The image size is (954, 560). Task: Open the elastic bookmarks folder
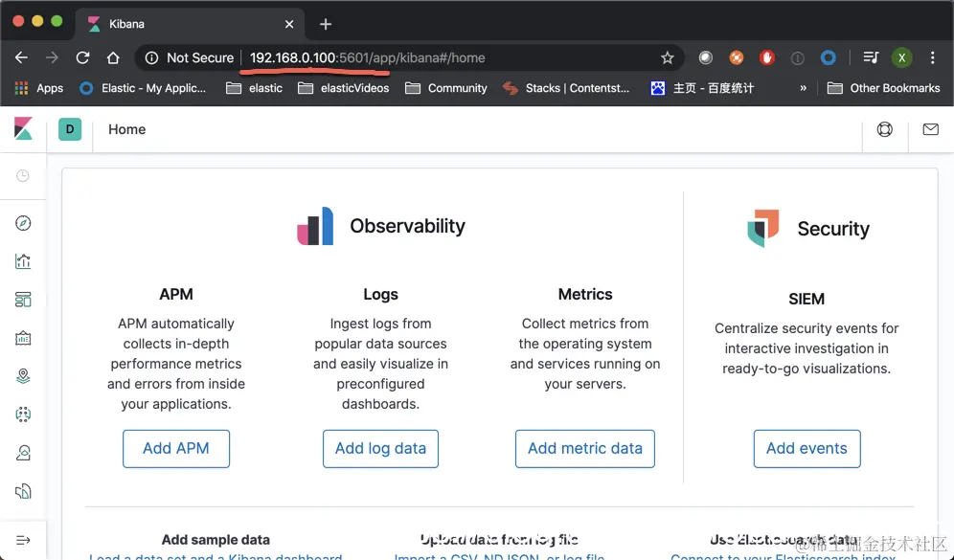255,88
